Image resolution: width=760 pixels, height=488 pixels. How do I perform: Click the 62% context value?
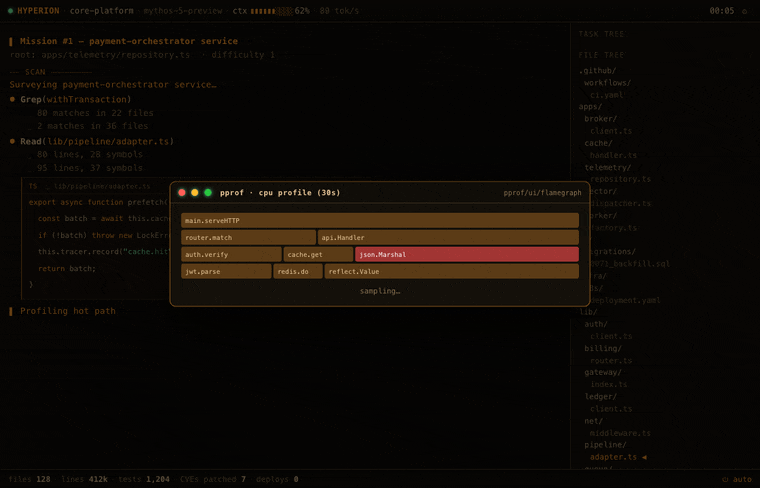point(302,11)
